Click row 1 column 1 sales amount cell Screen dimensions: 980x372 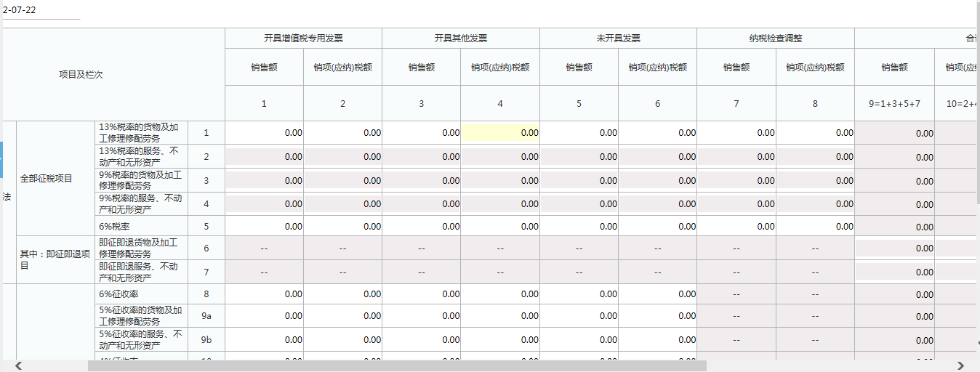(265, 132)
